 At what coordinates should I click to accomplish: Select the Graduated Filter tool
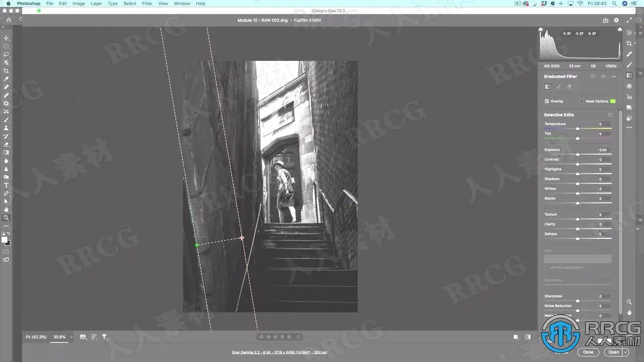coord(629,75)
